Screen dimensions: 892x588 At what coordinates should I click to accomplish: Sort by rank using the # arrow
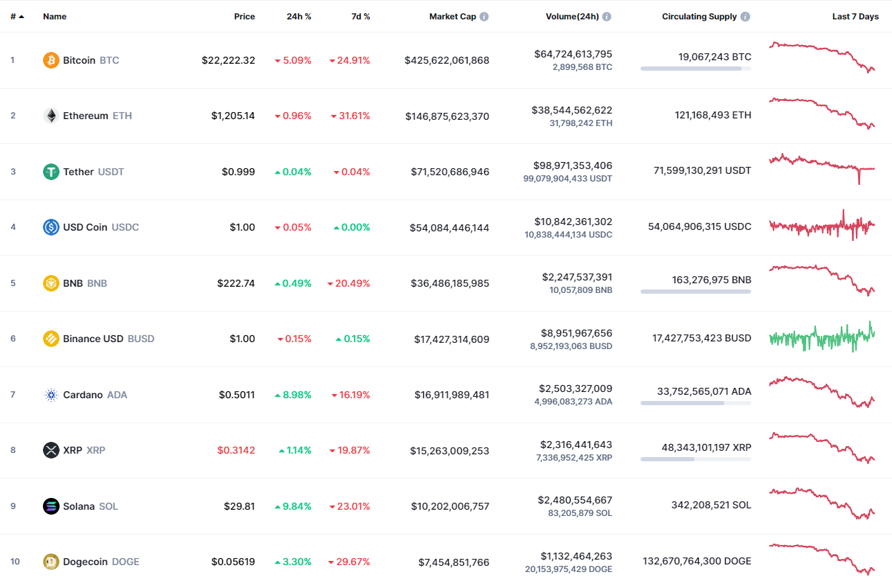click(x=17, y=17)
